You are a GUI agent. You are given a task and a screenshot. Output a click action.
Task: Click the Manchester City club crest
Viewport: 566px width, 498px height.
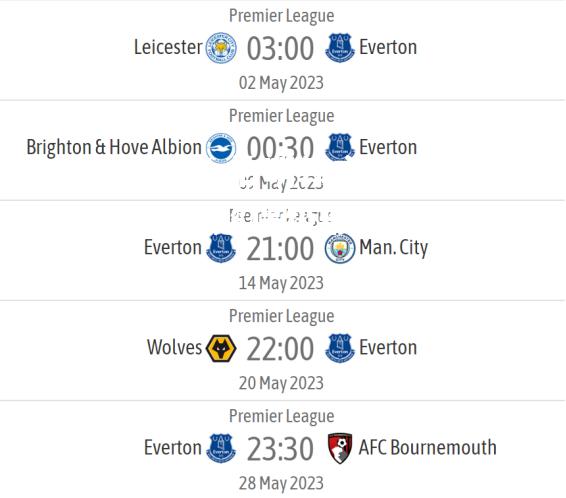pyautogui.click(x=339, y=248)
